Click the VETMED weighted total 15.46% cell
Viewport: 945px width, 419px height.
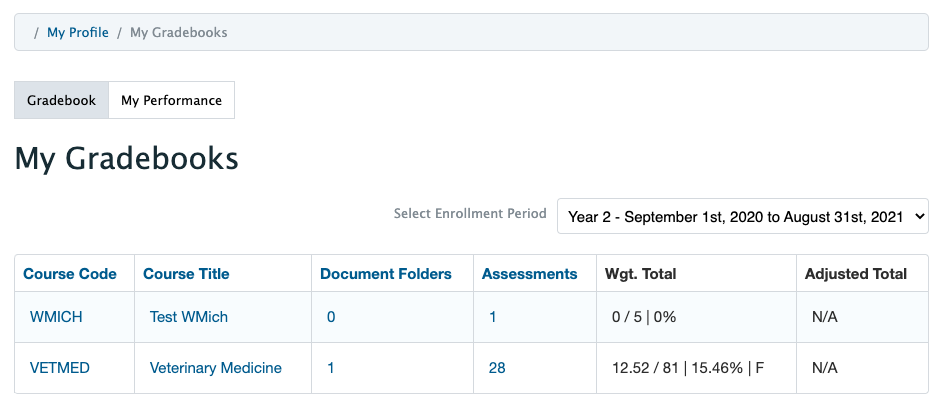coord(688,368)
